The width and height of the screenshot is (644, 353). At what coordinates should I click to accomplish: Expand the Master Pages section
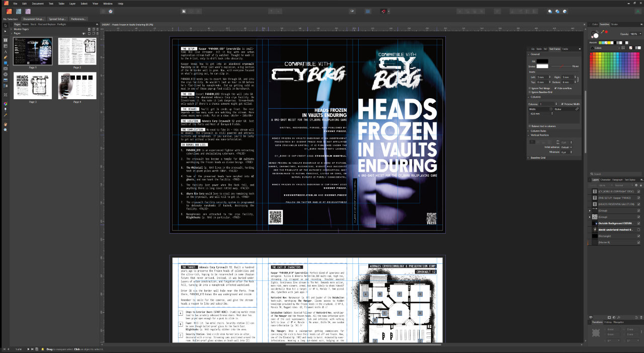click(x=11, y=29)
